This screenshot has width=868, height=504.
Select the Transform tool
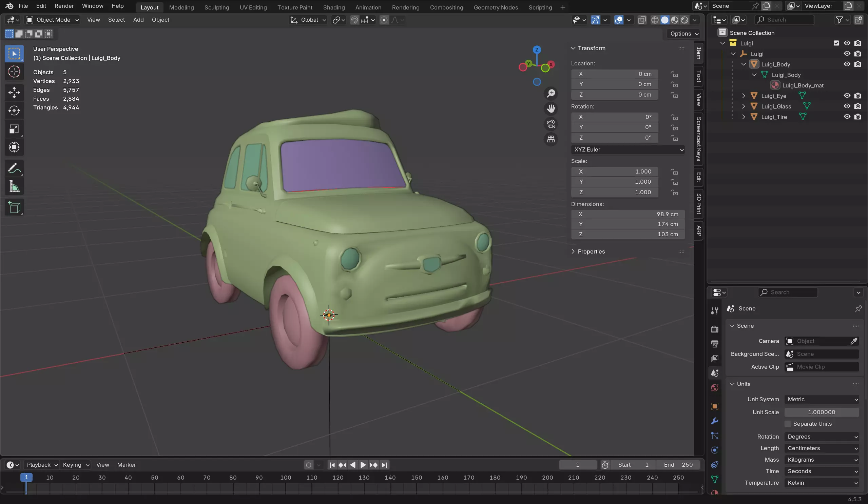tap(14, 147)
